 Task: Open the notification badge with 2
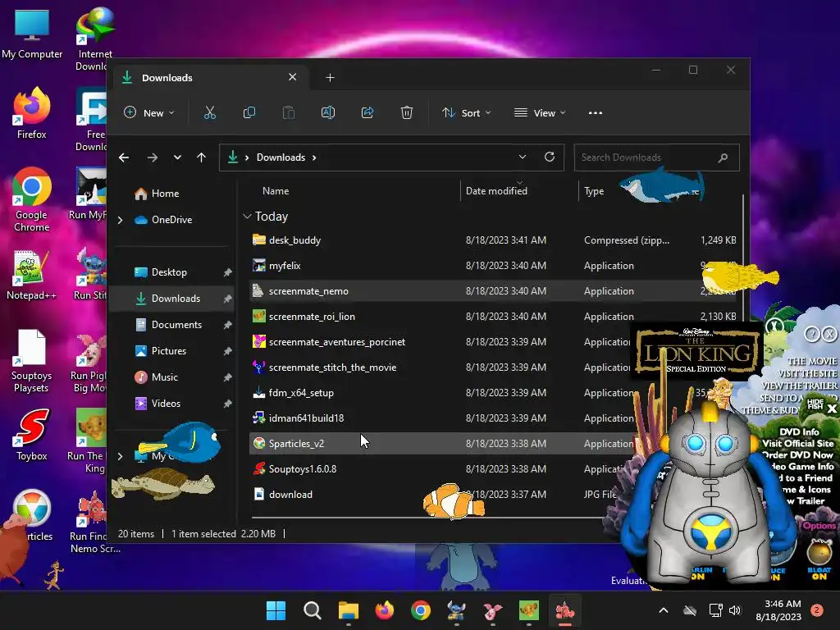point(816,610)
